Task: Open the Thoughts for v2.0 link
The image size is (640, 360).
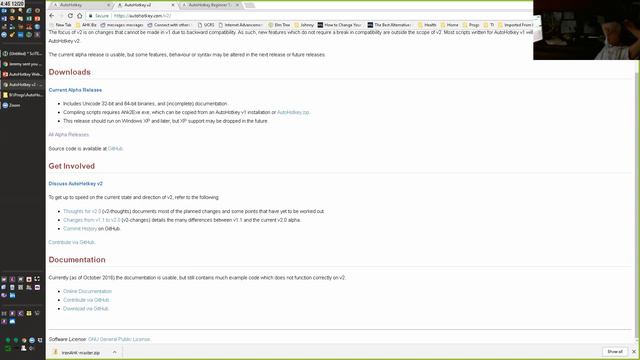Action: coord(82,211)
